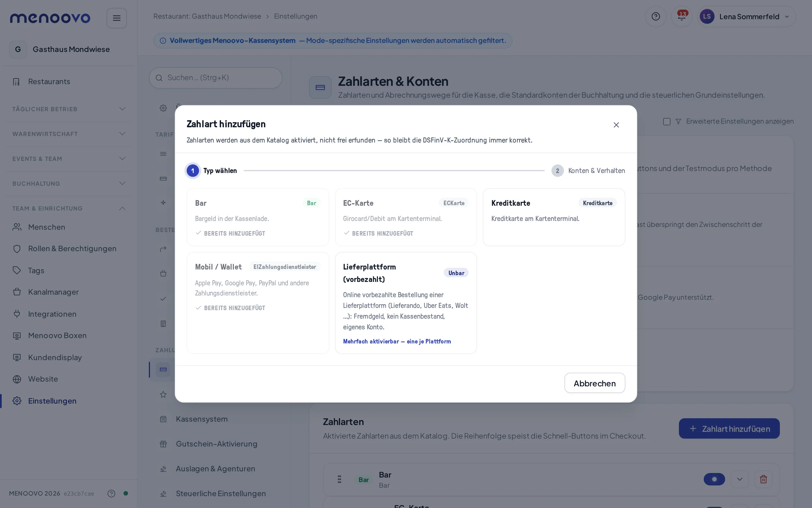Open notifications bell with red badge
This screenshot has width=812, height=508.
[x=681, y=16]
